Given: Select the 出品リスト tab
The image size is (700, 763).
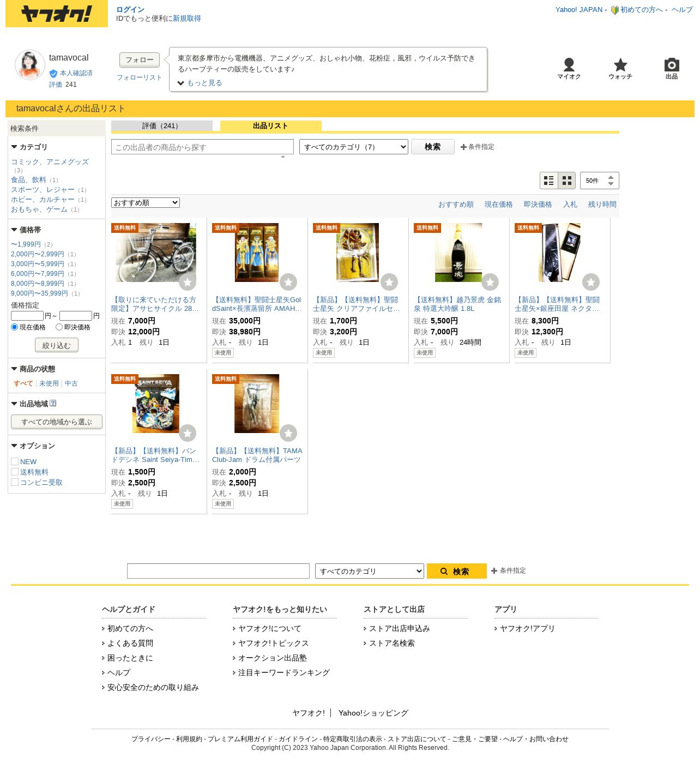Looking at the screenshot, I should click(271, 126).
